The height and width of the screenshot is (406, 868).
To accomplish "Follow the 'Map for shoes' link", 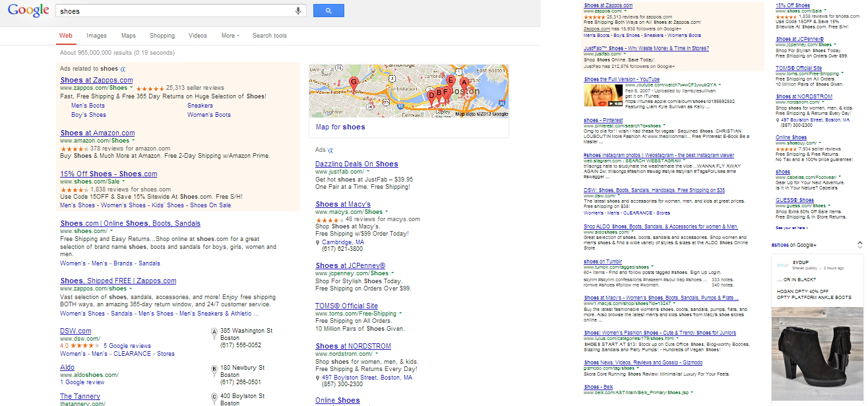I will point(340,127).
